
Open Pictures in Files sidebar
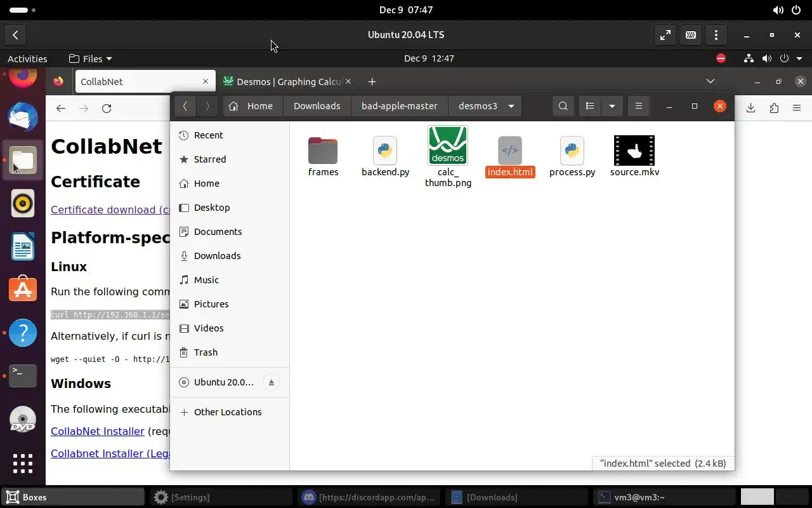click(230, 304)
